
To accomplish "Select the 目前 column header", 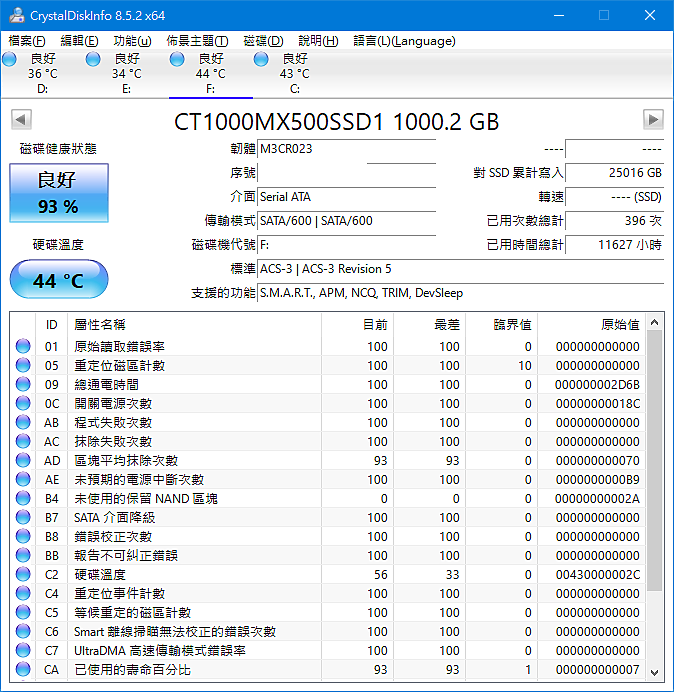I will click(x=358, y=325).
